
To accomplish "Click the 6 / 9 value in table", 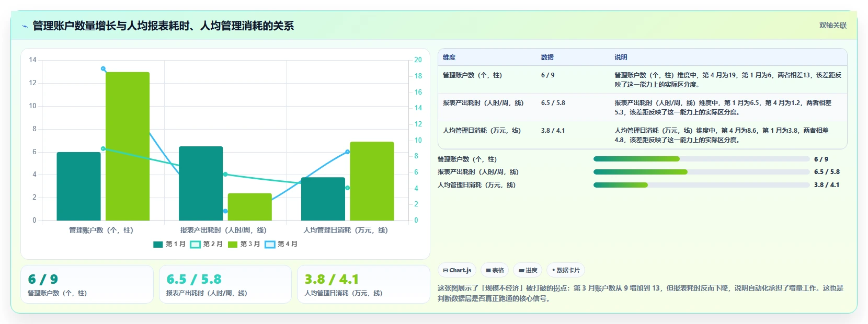I will (548, 75).
